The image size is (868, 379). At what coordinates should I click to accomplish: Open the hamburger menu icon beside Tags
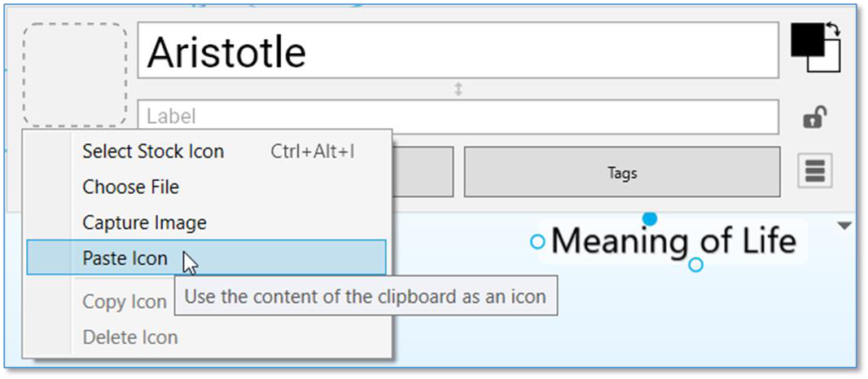(815, 171)
